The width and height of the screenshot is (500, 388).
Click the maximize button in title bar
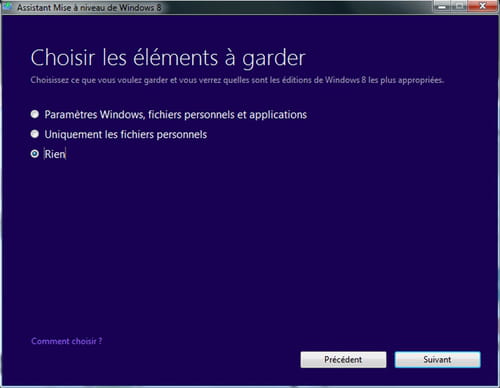click(460, 6)
